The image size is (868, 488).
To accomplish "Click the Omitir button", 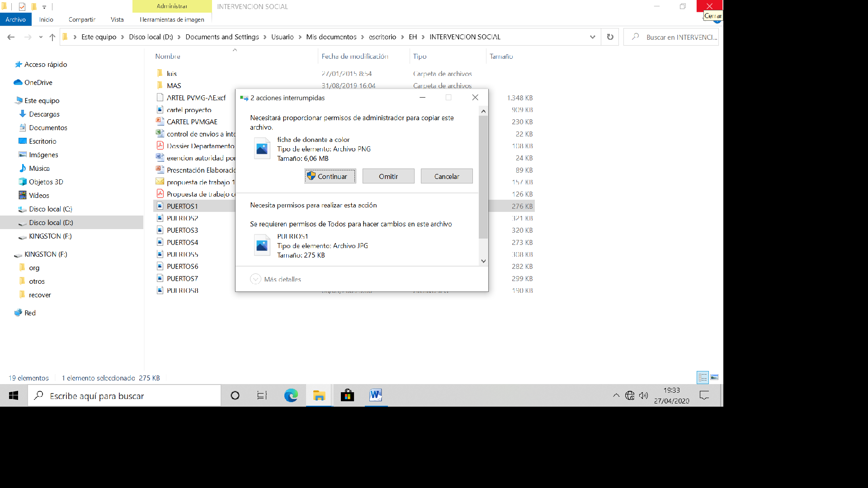I will pos(388,176).
